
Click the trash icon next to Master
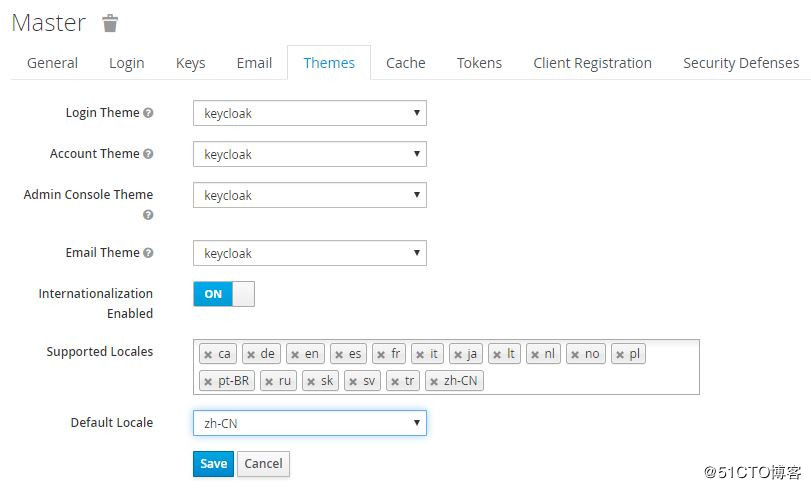coord(110,23)
